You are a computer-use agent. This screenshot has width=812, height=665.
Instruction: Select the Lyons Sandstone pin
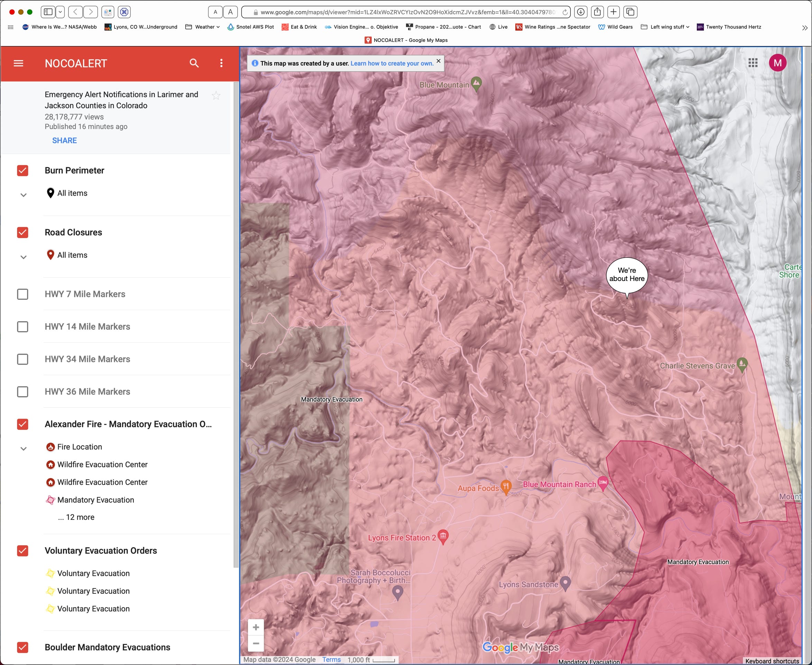click(x=565, y=583)
